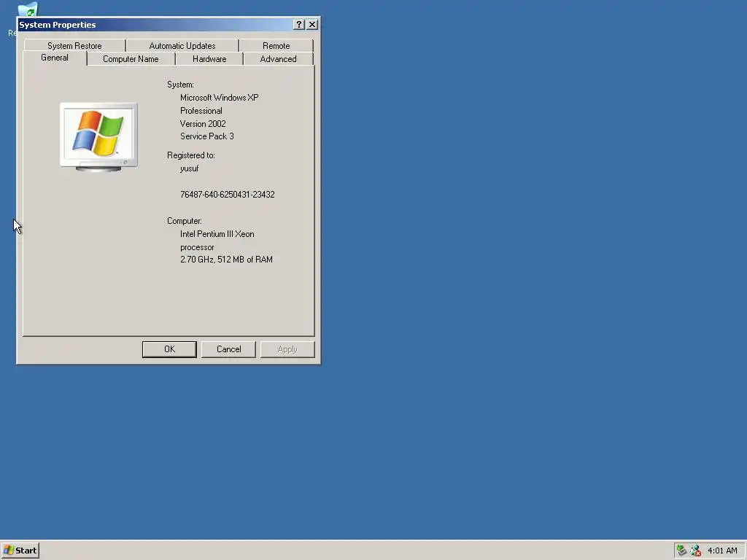747x560 pixels.
Task: Open the Start menu
Action: tap(20, 551)
